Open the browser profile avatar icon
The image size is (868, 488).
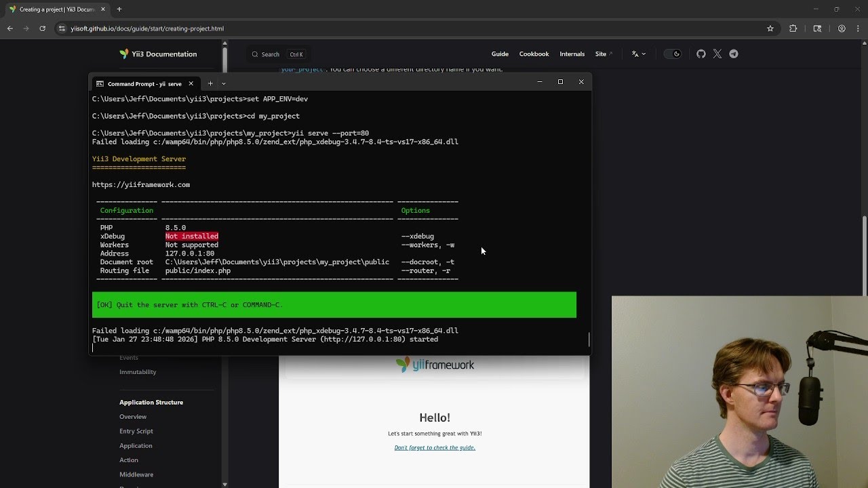pyautogui.click(x=842, y=28)
